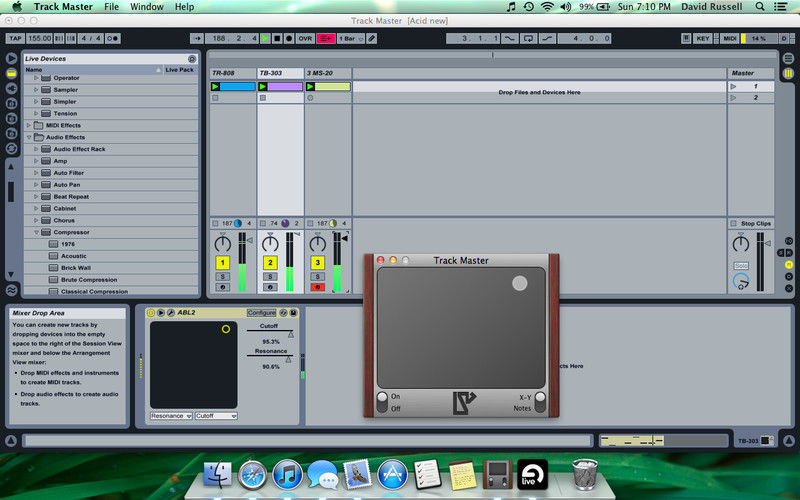
Task: Launch the green MS-20 clip
Action: [310, 87]
